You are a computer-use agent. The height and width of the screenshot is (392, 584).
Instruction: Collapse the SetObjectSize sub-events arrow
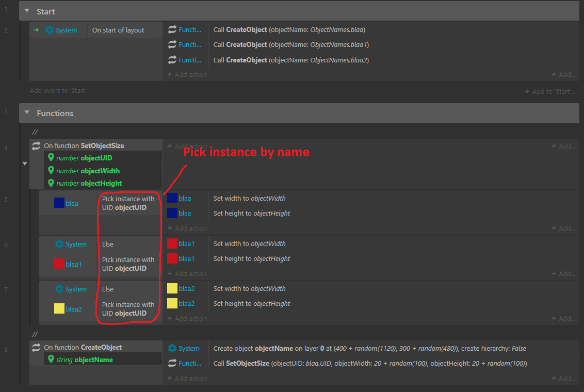point(25,164)
